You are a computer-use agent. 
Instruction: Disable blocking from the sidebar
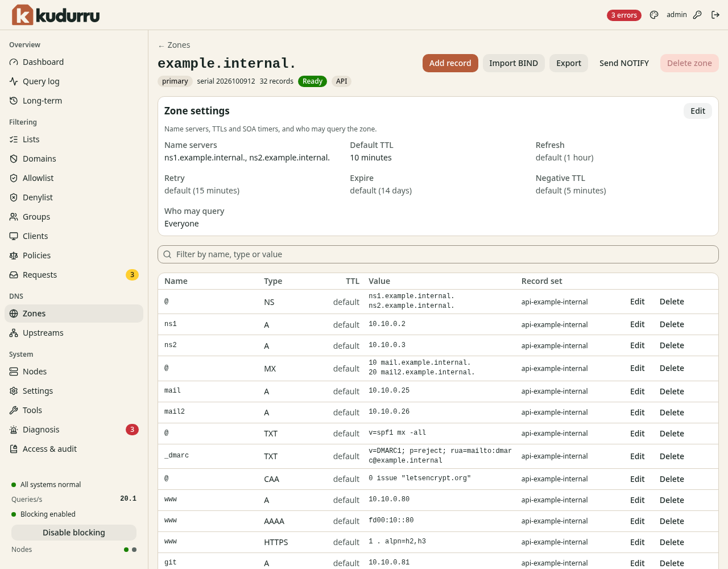click(x=74, y=533)
